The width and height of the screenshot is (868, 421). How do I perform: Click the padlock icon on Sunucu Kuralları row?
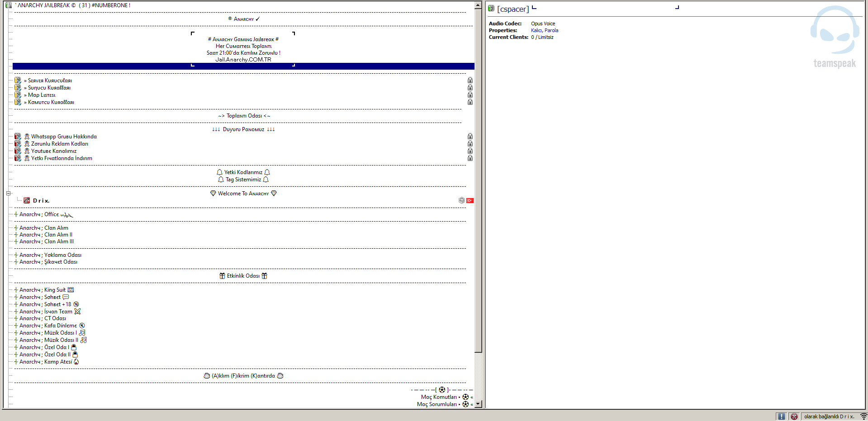[x=470, y=88]
